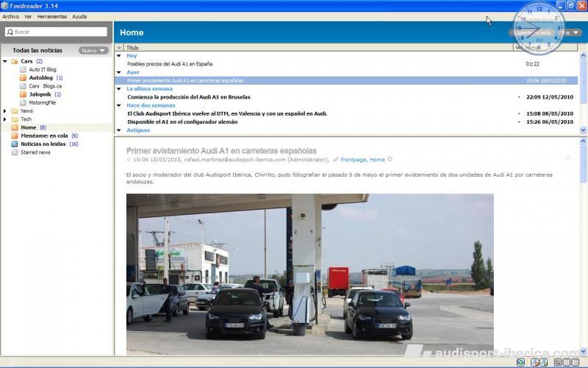The image size is (588, 368).
Task: Click the Feedreader app icon in the title bar
Action: coord(4,6)
